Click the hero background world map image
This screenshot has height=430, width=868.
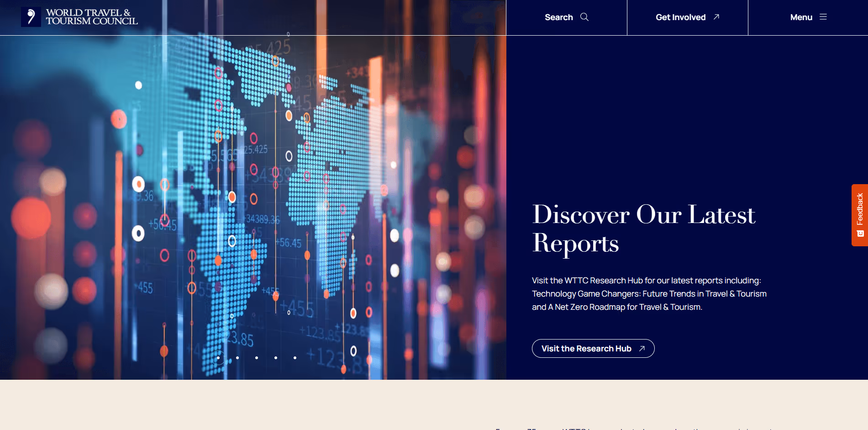[251, 183]
